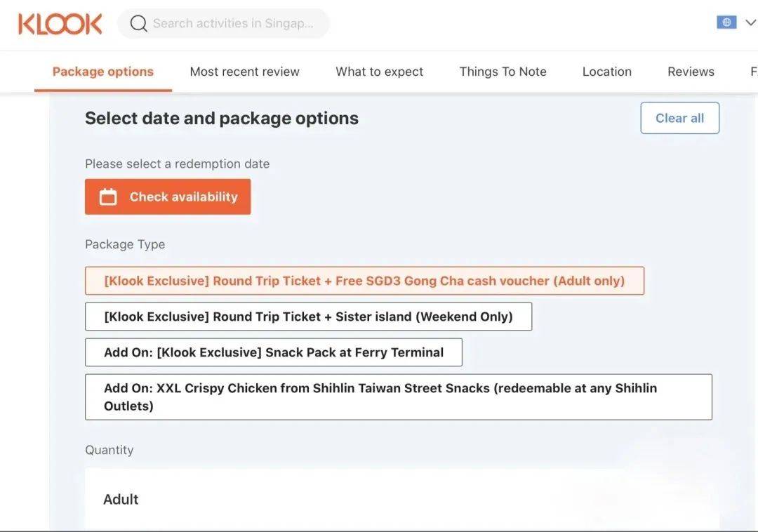Jump to the Location tab

(x=606, y=72)
